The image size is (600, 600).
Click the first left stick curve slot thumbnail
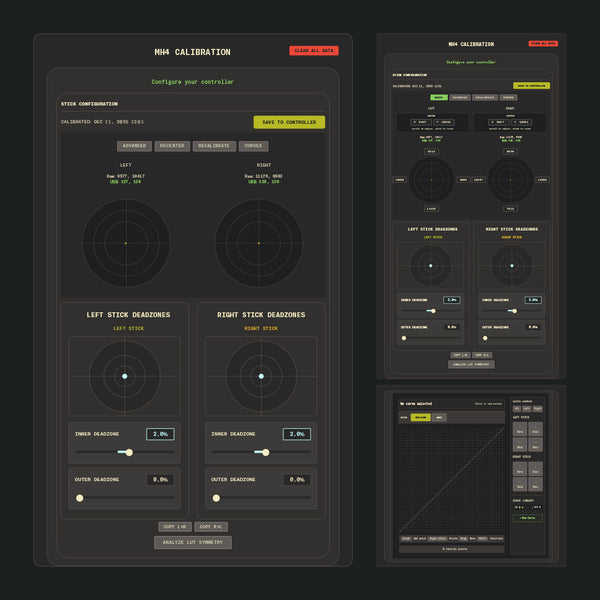tap(520, 429)
